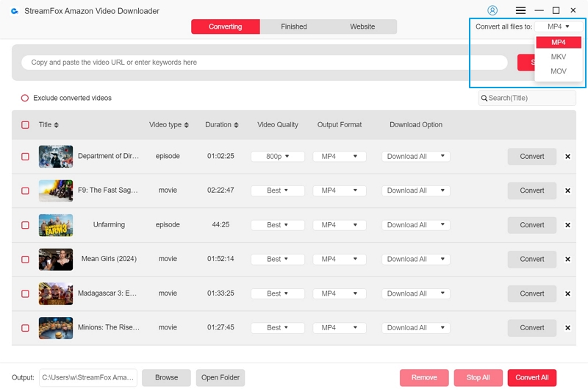Viewport: 588px width, 392px height.
Task: Click Convert for Unfarming row
Action: pos(531,225)
